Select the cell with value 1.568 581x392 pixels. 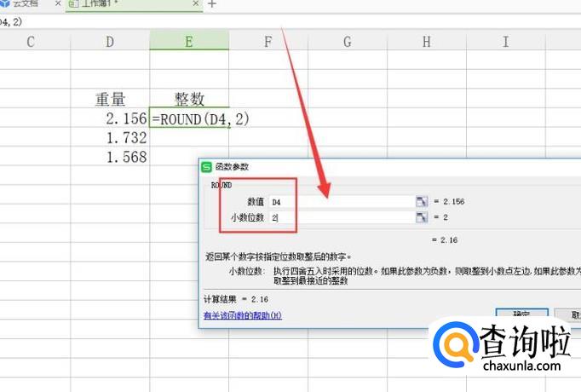pyautogui.click(x=110, y=156)
